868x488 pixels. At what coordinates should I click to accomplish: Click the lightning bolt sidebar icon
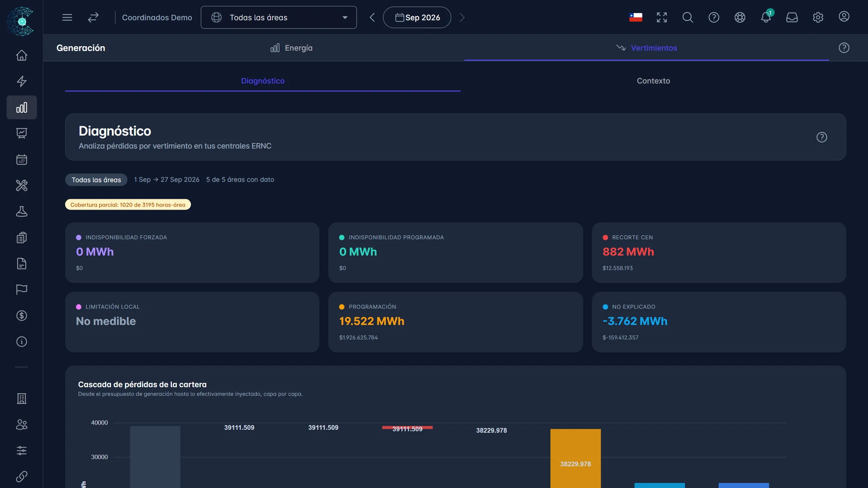click(x=22, y=81)
